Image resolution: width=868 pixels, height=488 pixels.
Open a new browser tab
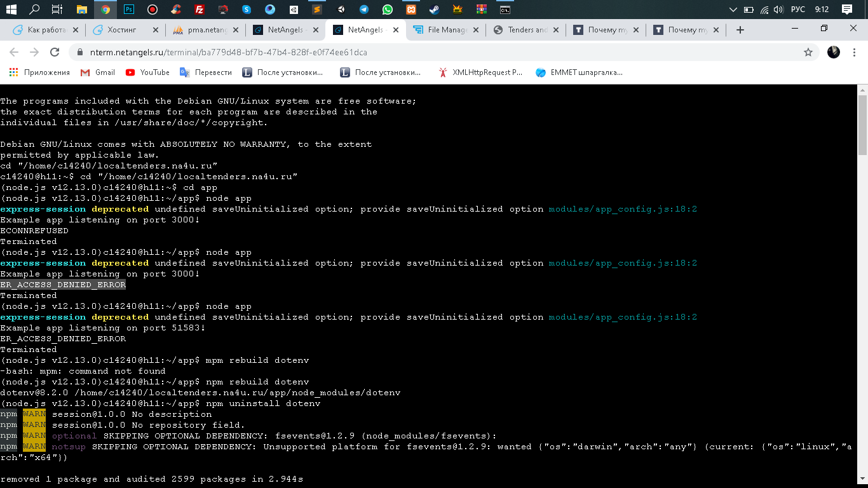click(740, 30)
